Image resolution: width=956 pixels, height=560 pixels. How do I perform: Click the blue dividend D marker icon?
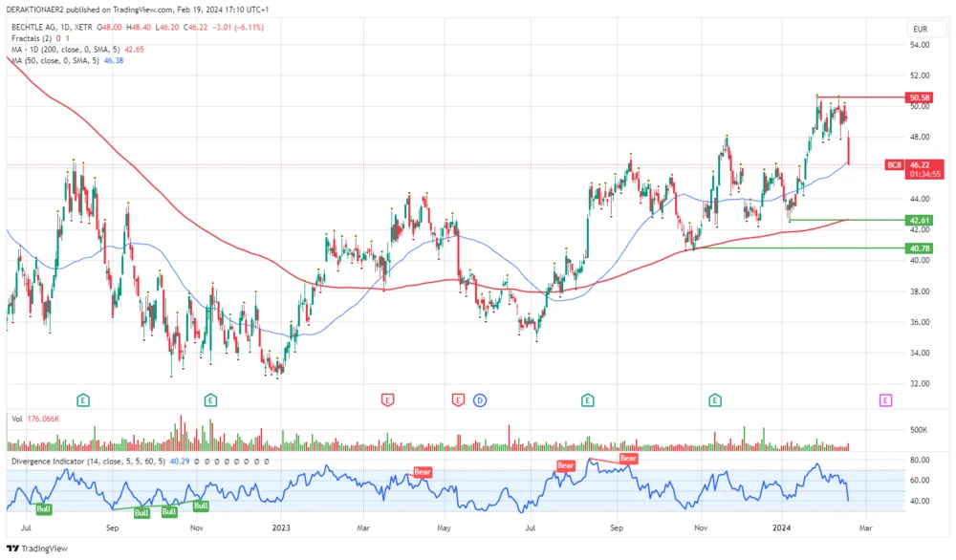pyautogui.click(x=479, y=400)
